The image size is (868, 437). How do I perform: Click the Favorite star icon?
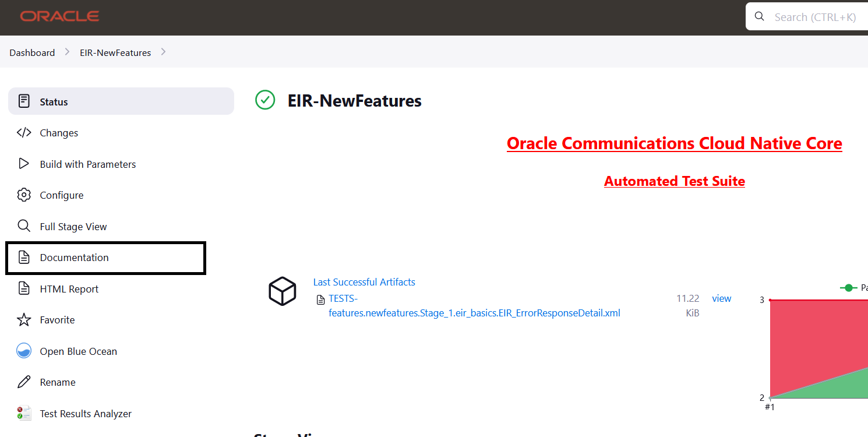pos(24,319)
